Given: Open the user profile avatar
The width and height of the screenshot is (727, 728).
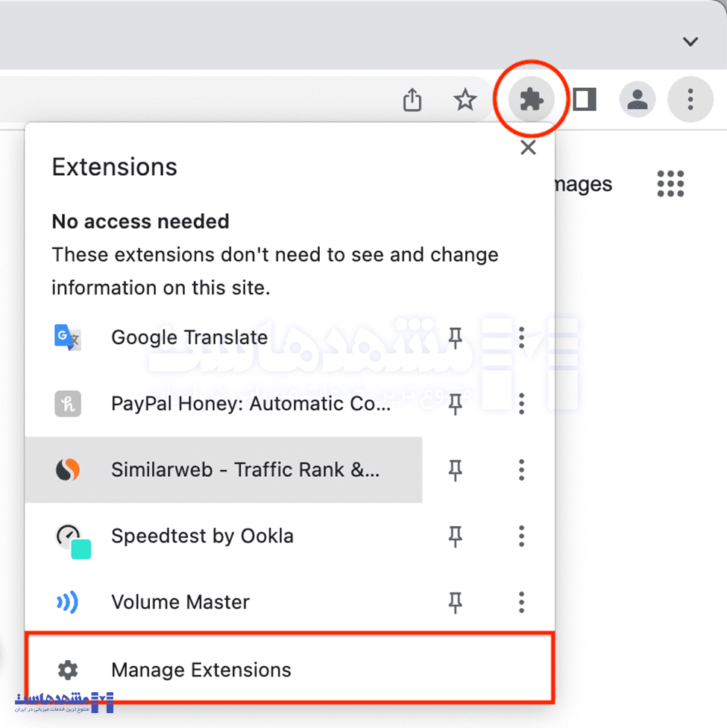Looking at the screenshot, I should [x=638, y=99].
